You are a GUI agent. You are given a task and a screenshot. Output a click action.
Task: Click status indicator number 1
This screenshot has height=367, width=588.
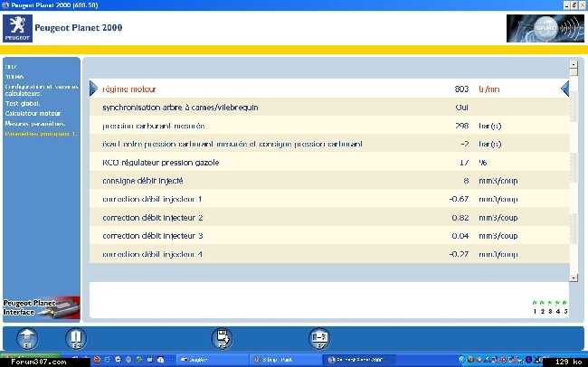[536, 307]
